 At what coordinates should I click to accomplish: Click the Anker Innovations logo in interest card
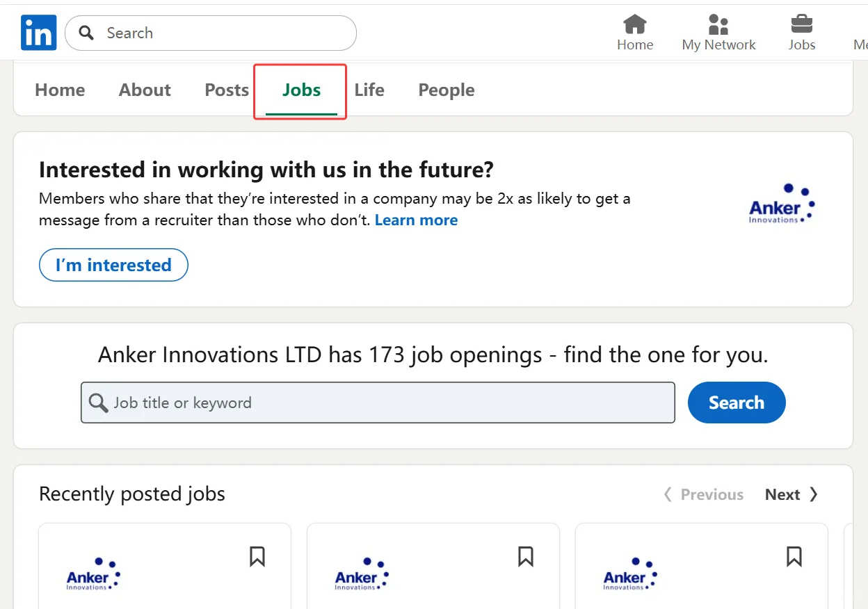[782, 204]
